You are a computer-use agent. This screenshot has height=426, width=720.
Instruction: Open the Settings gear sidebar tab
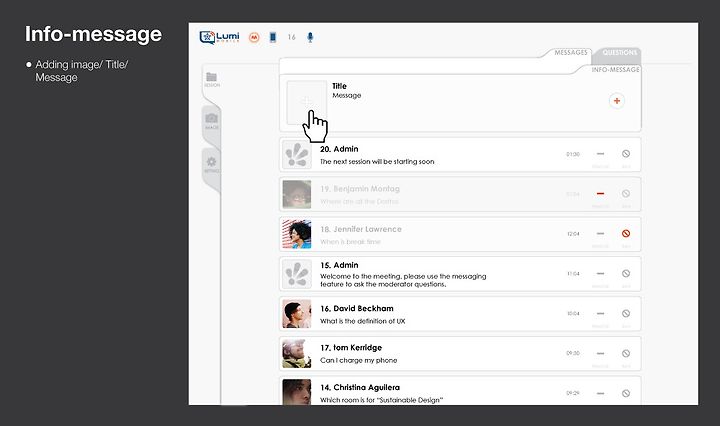[212, 164]
